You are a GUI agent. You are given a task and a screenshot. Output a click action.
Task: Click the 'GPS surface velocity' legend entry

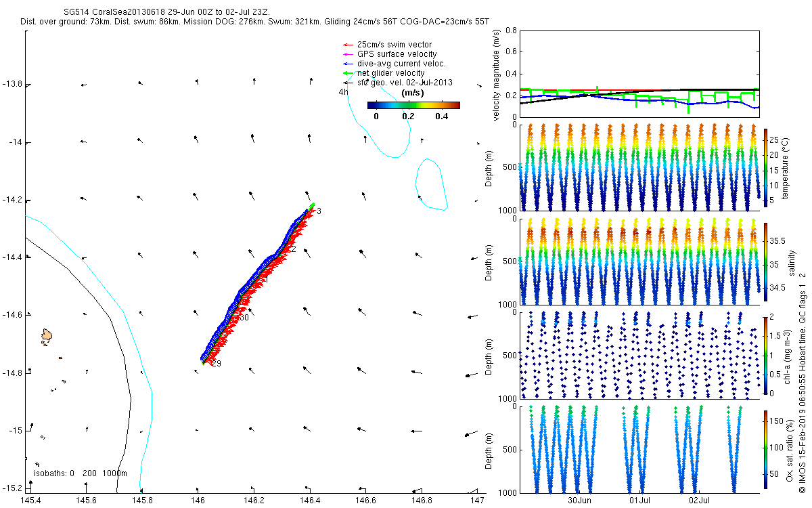390,54
